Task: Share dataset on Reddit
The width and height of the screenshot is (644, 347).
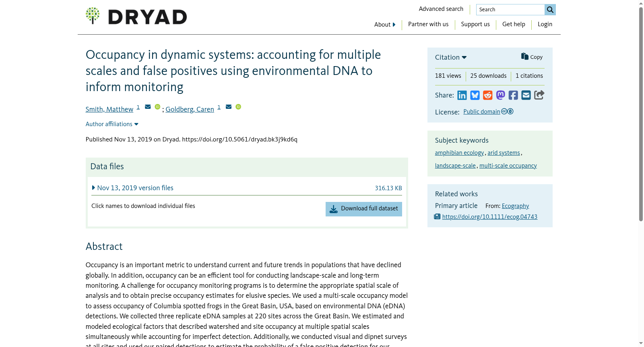Action: tap(488, 95)
